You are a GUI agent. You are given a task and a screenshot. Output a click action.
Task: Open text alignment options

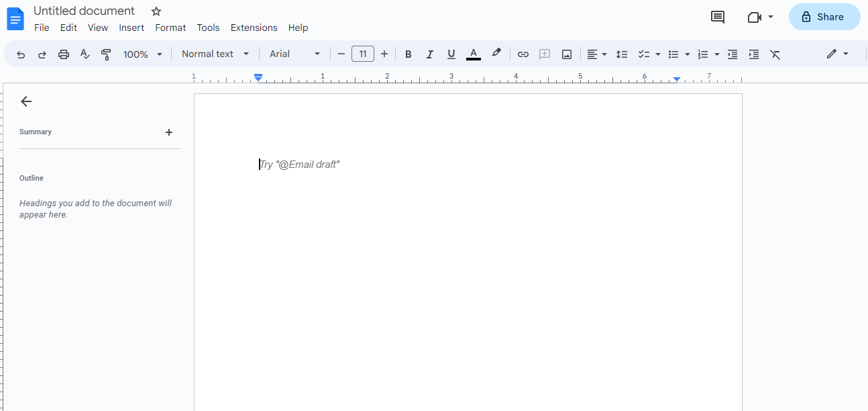point(597,54)
